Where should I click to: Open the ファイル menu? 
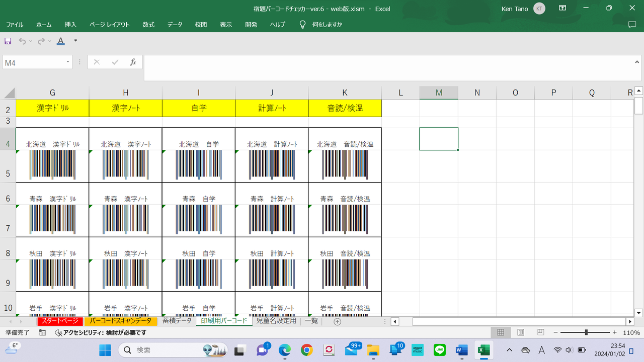(15, 24)
